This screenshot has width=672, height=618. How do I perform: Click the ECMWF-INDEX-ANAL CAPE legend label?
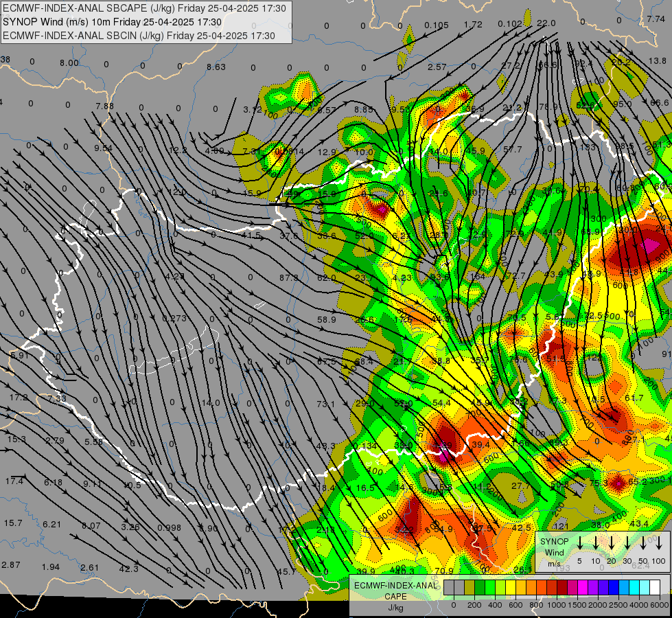tap(395, 591)
